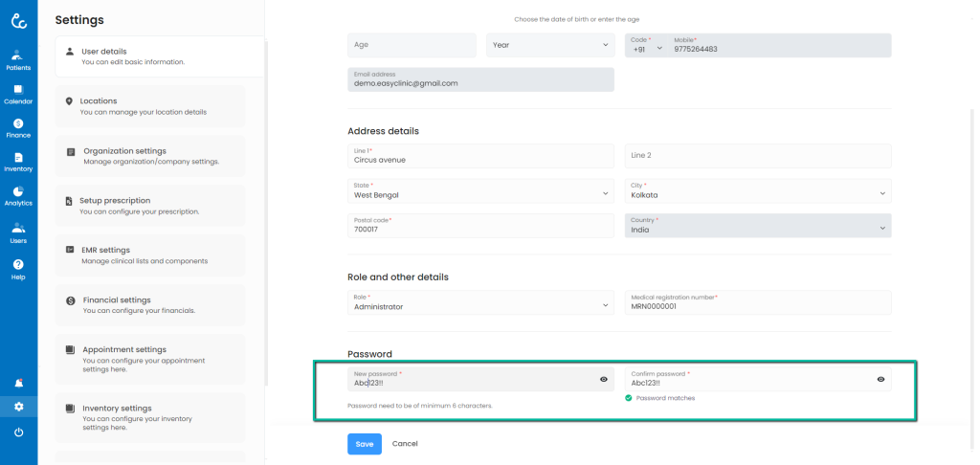The width and height of the screenshot is (980, 465).
Task: Click the Save button
Action: pos(364,444)
